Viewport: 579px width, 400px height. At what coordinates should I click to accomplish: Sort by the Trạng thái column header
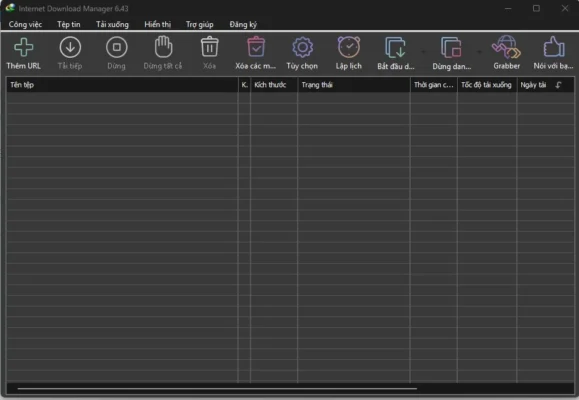point(354,85)
